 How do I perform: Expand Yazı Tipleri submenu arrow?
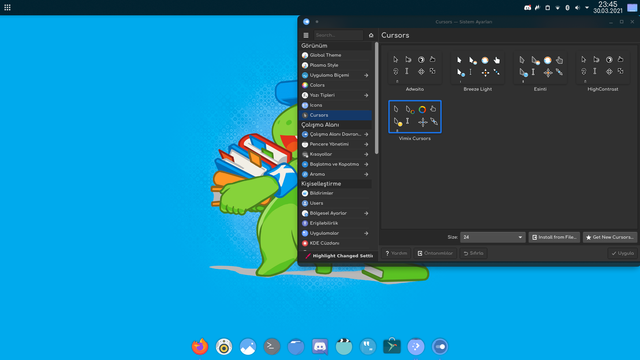click(x=366, y=95)
